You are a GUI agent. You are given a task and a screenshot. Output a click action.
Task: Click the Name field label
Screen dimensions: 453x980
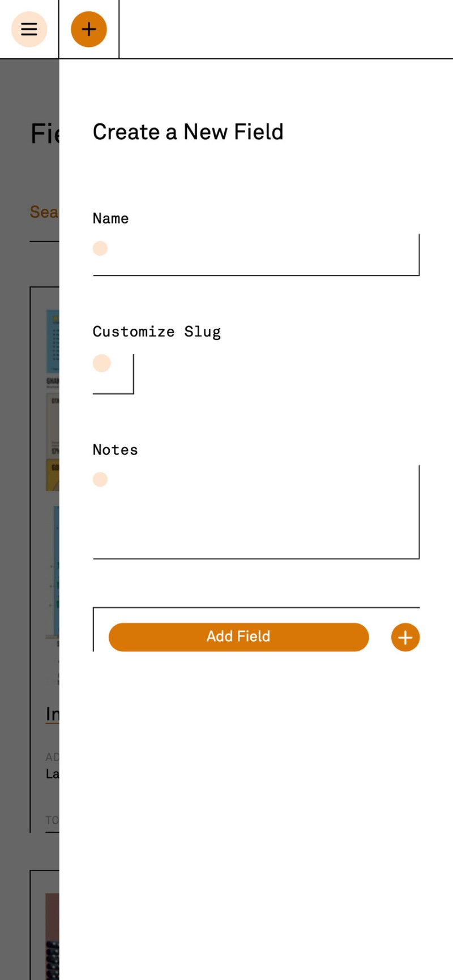tap(110, 218)
